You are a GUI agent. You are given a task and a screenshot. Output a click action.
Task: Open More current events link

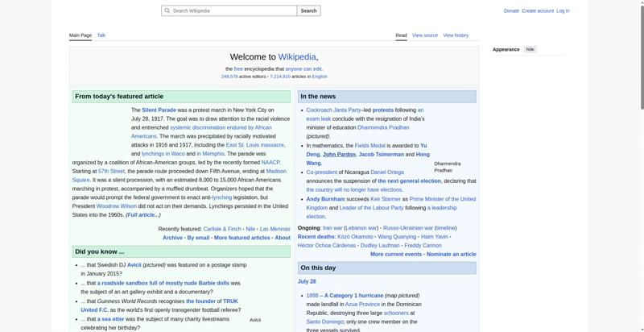(x=396, y=255)
